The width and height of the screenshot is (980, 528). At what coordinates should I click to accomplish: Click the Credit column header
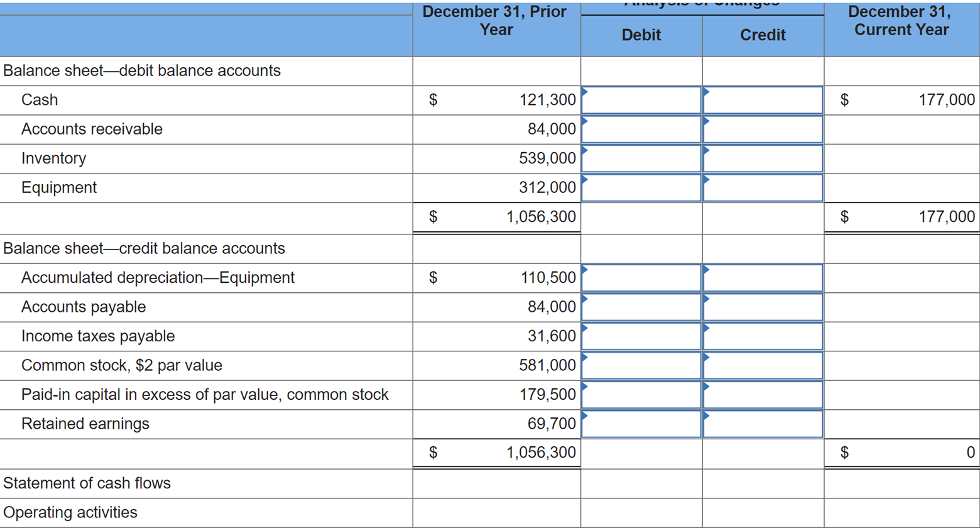click(763, 35)
